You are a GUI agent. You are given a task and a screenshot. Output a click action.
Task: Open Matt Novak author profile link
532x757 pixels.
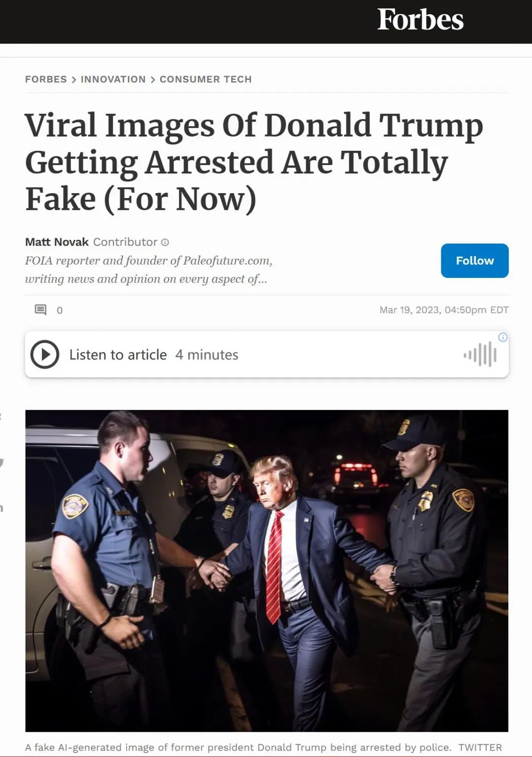pos(57,242)
